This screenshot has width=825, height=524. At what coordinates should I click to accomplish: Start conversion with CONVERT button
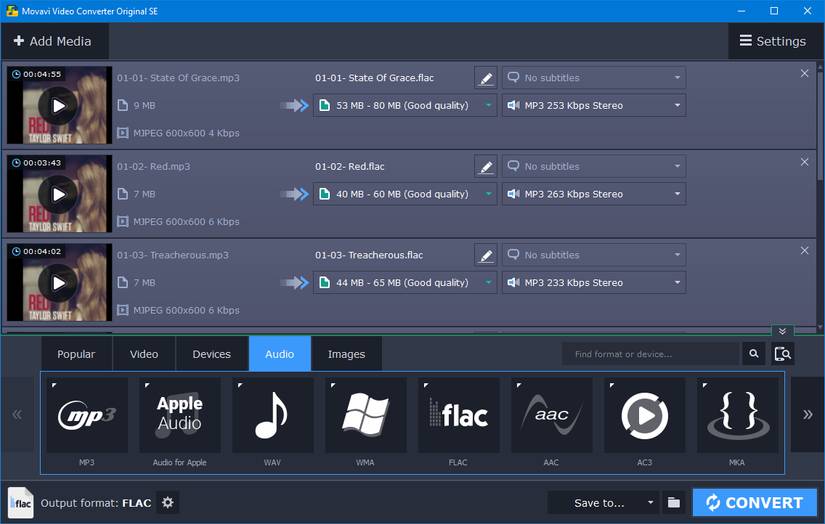click(754, 502)
